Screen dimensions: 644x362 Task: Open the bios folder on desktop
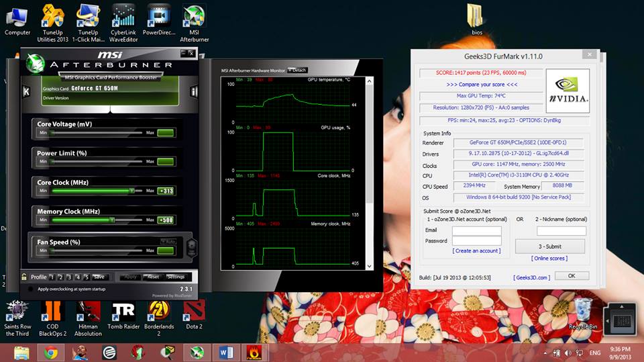(477, 19)
